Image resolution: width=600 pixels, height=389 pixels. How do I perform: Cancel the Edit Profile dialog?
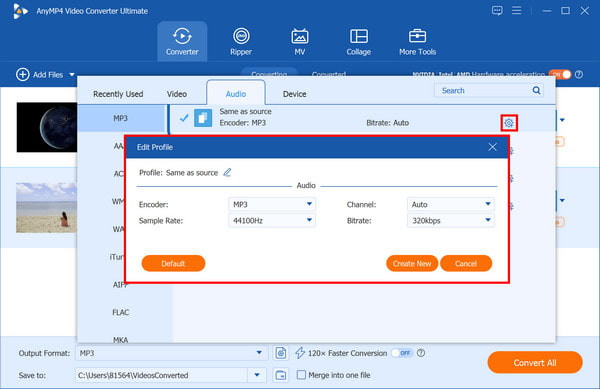coord(466,263)
